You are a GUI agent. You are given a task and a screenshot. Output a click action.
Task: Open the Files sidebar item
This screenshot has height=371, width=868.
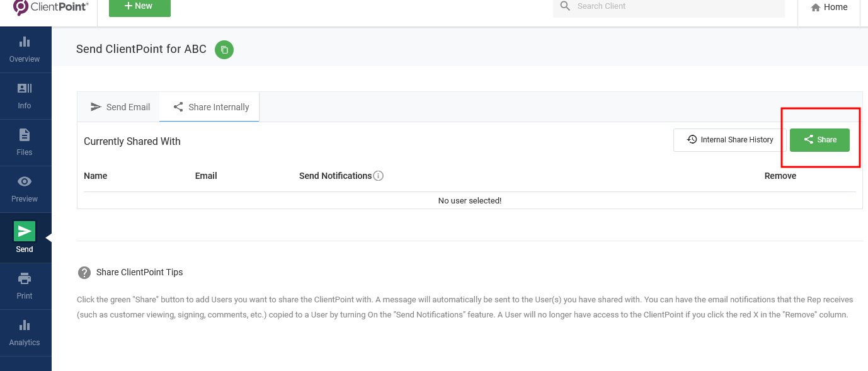[25, 143]
